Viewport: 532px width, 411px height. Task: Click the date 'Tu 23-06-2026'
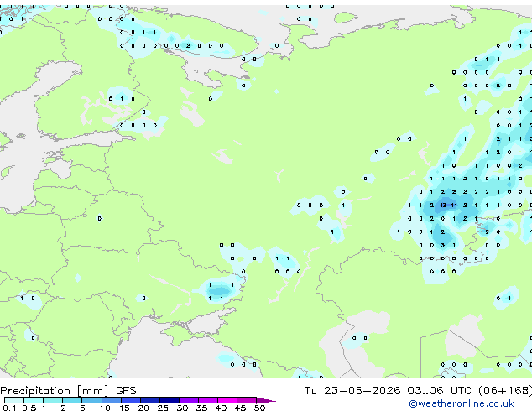point(352,391)
